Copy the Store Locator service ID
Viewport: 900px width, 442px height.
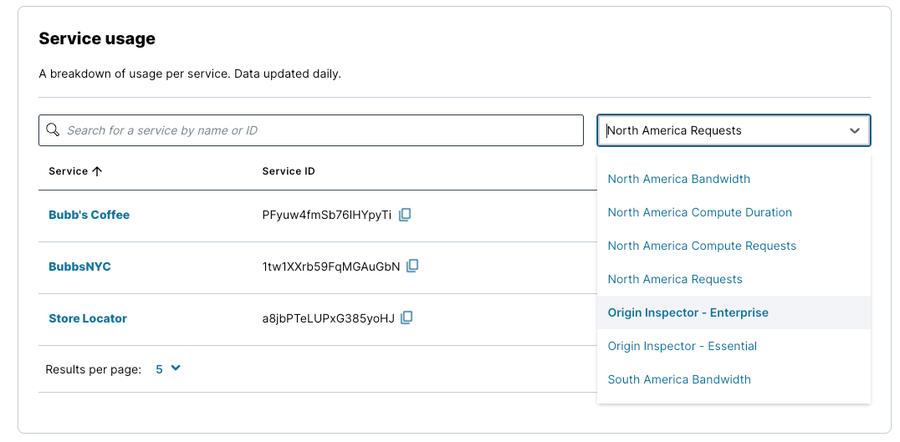point(406,317)
